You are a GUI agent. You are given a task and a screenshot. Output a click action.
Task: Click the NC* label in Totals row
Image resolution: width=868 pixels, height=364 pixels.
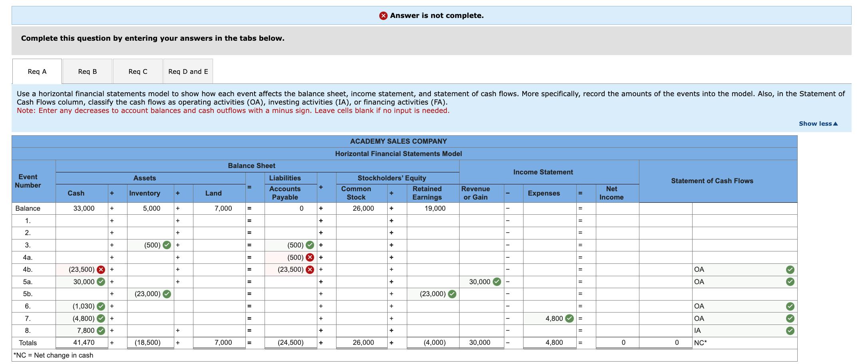[x=701, y=342]
